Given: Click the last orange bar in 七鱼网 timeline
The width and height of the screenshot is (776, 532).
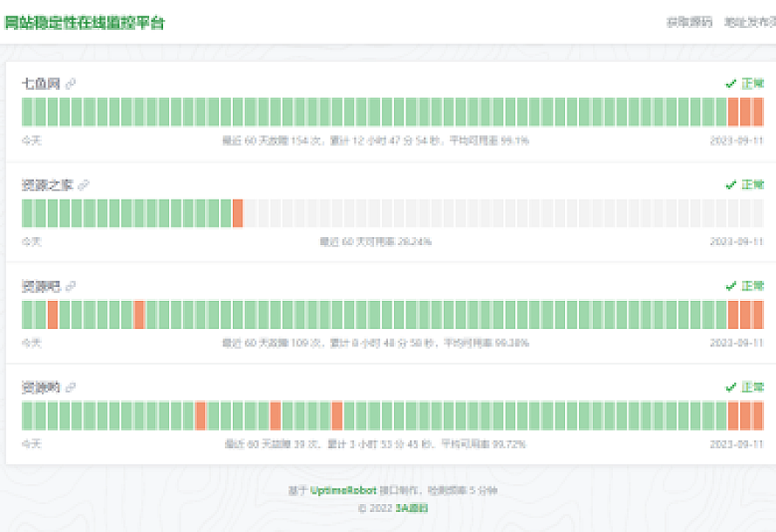Looking at the screenshot, I should [758, 113].
